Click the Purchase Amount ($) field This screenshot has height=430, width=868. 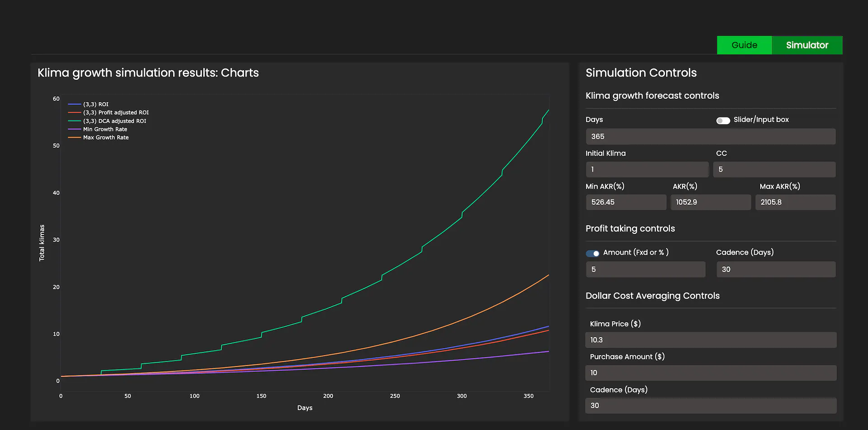pos(710,373)
